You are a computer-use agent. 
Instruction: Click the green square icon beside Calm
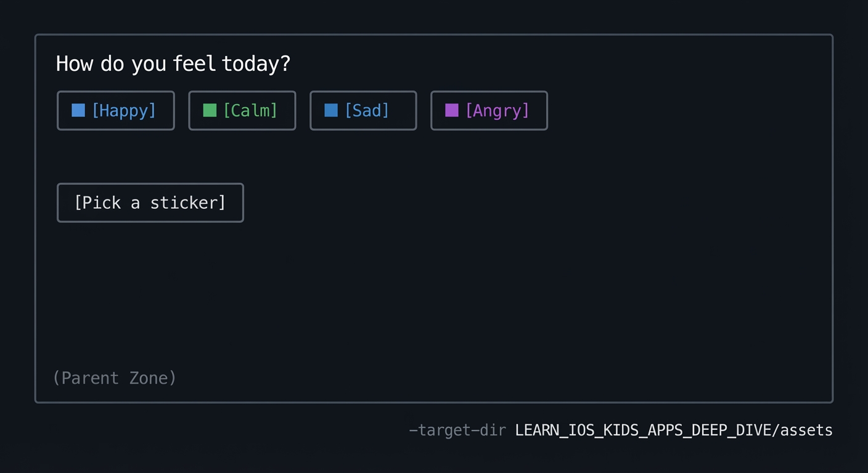pyautogui.click(x=210, y=110)
